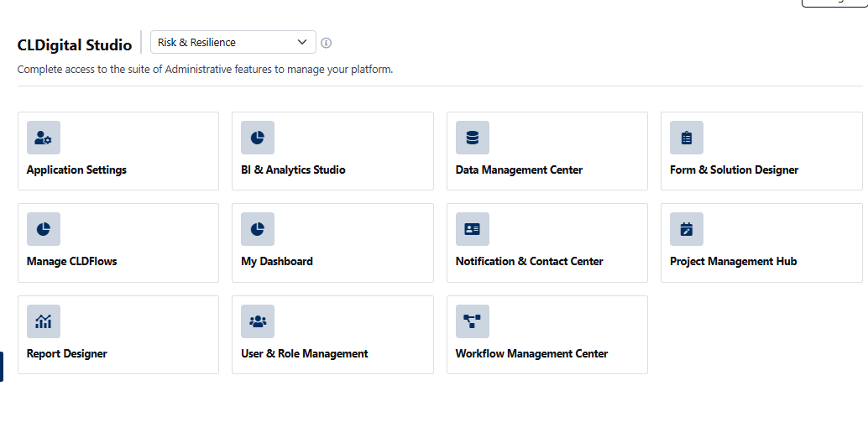This screenshot has width=868, height=433.
Task: Click the Application Settings user-gear icon
Action: 44,138
